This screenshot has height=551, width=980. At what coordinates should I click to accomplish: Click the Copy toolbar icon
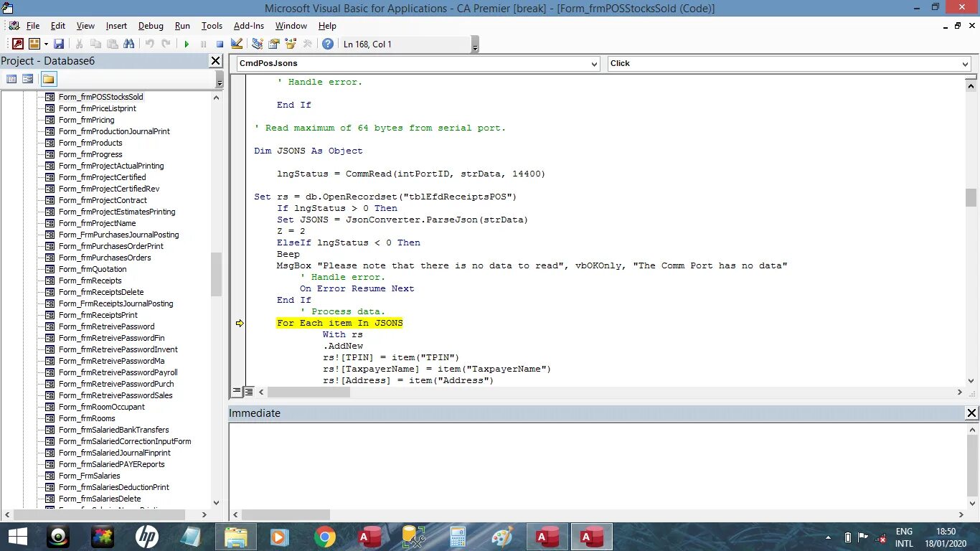click(x=95, y=44)
